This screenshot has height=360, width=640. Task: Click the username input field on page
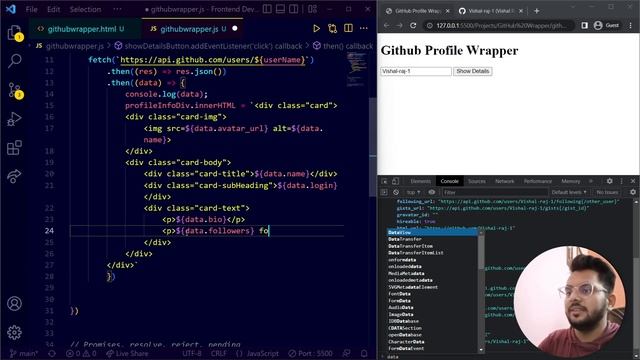416,71
